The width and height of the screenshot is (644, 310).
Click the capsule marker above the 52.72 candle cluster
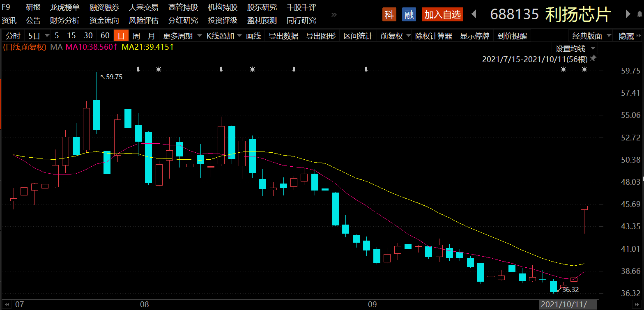[221, 69]
